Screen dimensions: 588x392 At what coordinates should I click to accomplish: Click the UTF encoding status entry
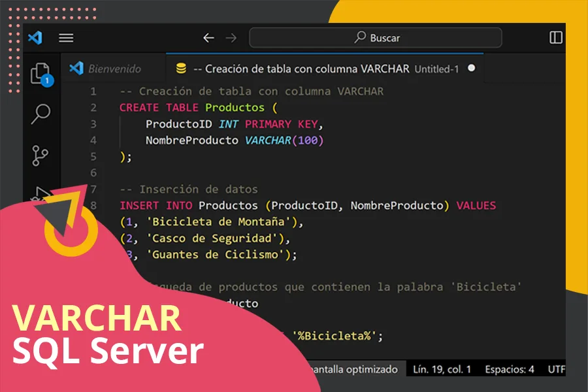point(557,370)
